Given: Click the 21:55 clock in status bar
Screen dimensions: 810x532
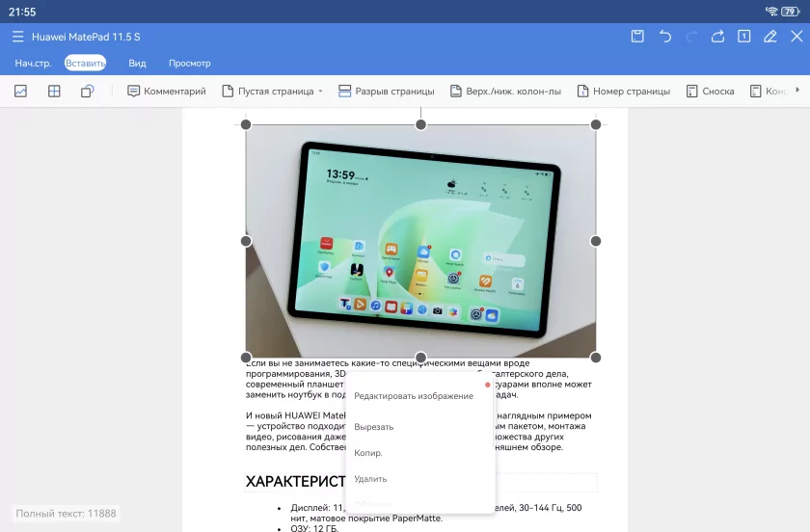Looking at the screenshot, I should click(x=22, y=12).
